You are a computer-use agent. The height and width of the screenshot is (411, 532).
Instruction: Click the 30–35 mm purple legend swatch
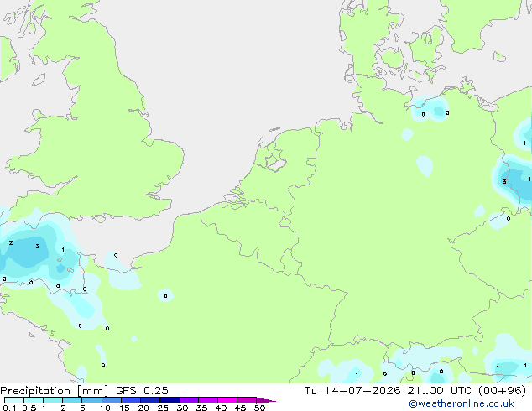coord(188,400)
